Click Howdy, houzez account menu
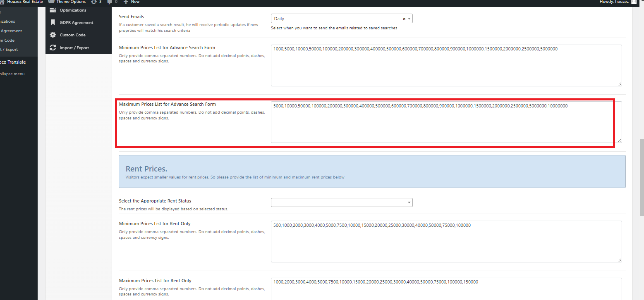This screenshot has height=300, width=644. [614, 2]
